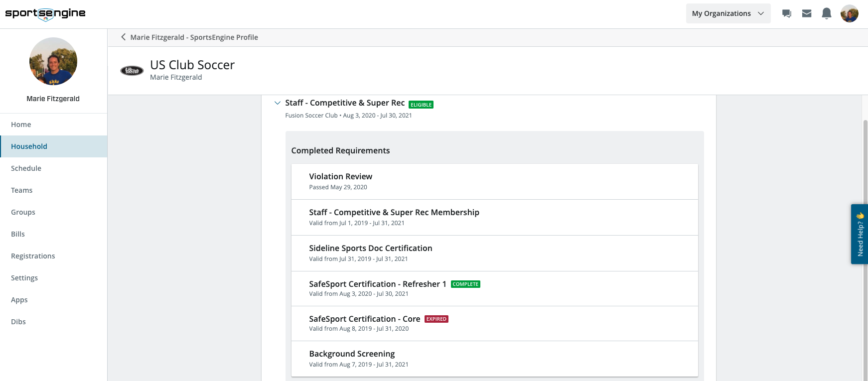The image size is (868, 381).
Task: Open Teams from the sidebar
Action: pos(21,190)
